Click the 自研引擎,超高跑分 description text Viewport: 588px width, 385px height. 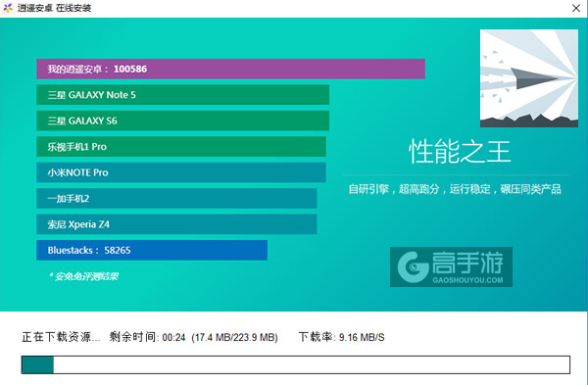tap(455, 188)
